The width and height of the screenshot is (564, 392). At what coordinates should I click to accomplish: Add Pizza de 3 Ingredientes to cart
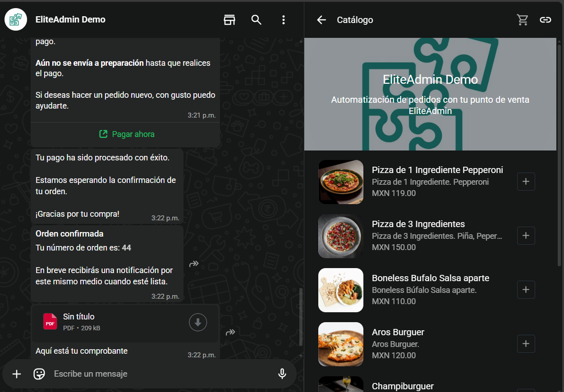(x=526, y=236)
